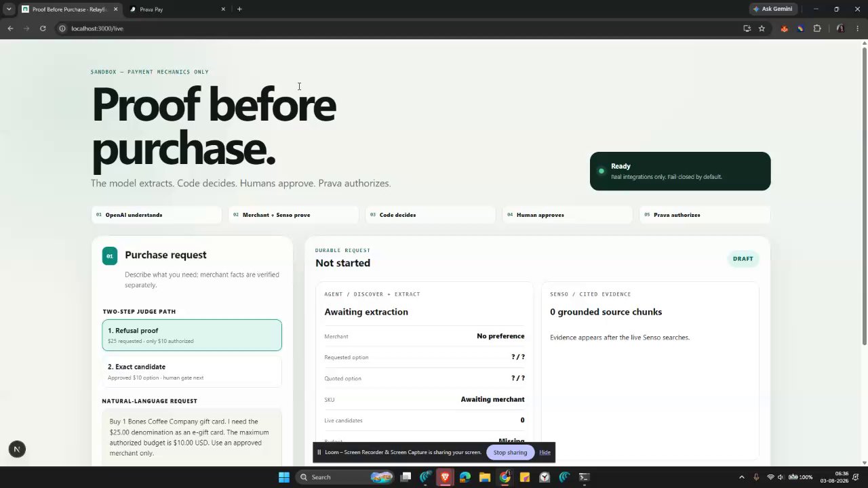The image size is (868, 488).
Task: Open the yellow sticky notes taskbar app
Action: click(525, 477)
